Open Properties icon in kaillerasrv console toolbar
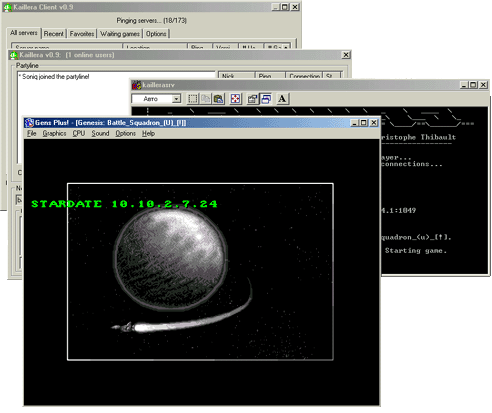 coord(252,99)
